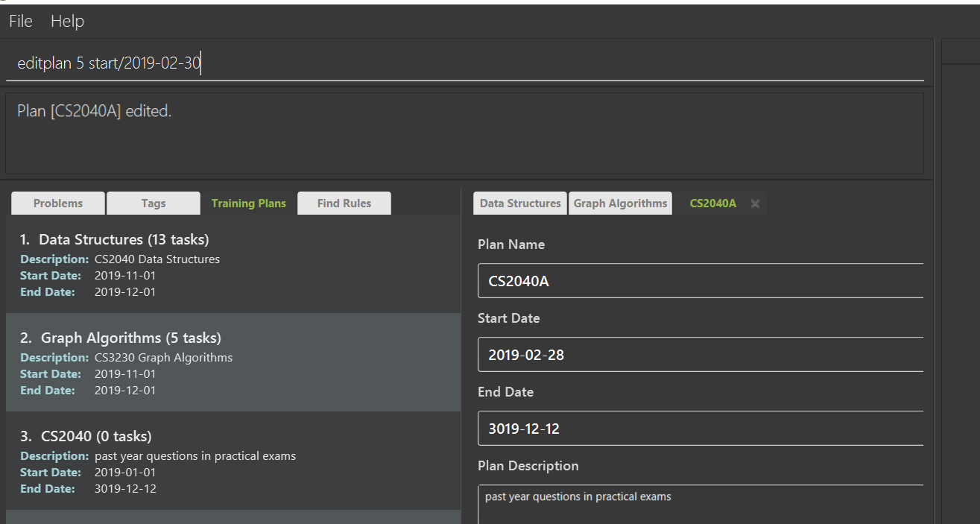
Task: Switch to the Data Structures details tab
Action: 520,203
